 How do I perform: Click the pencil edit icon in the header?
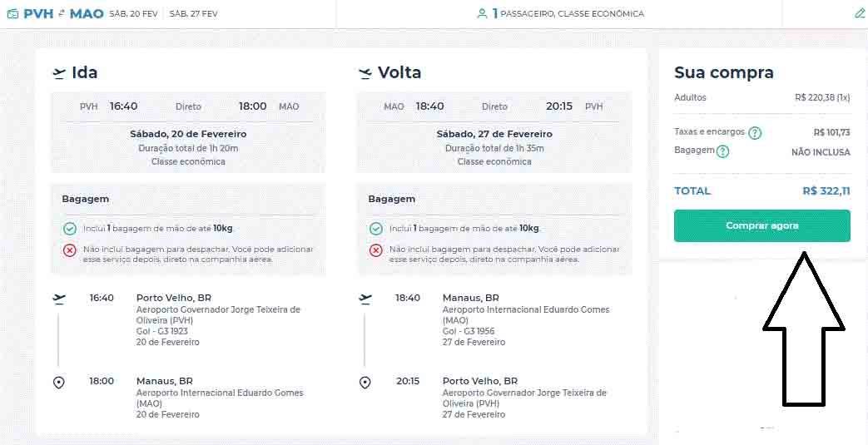tap(860, 13)
